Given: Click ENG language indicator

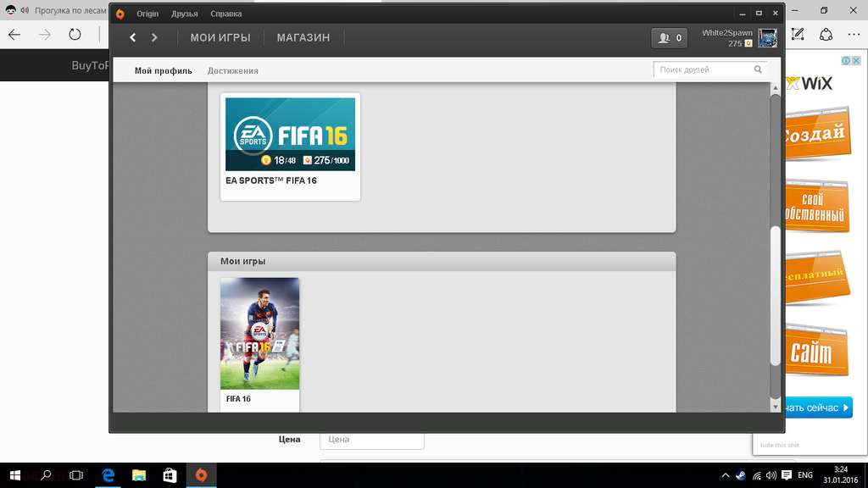Looking at the screenshot, I should click(x=805, y=475).
